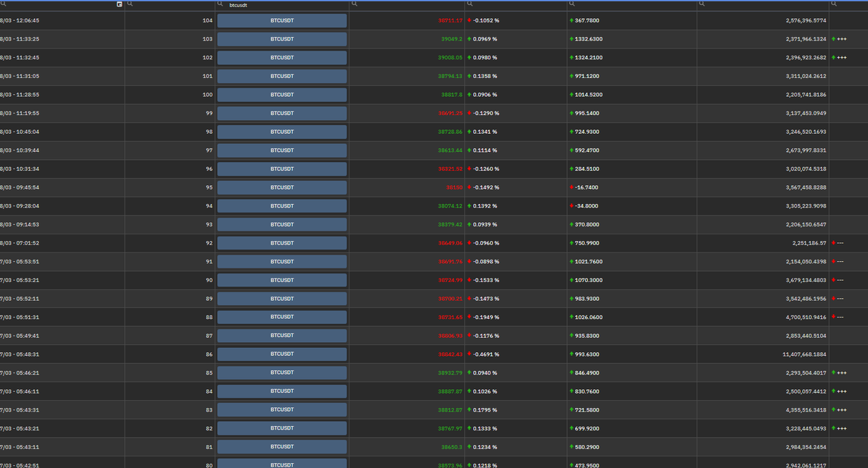
Task: Select the --- signal in row 92
Action: (x=838, y=243)
